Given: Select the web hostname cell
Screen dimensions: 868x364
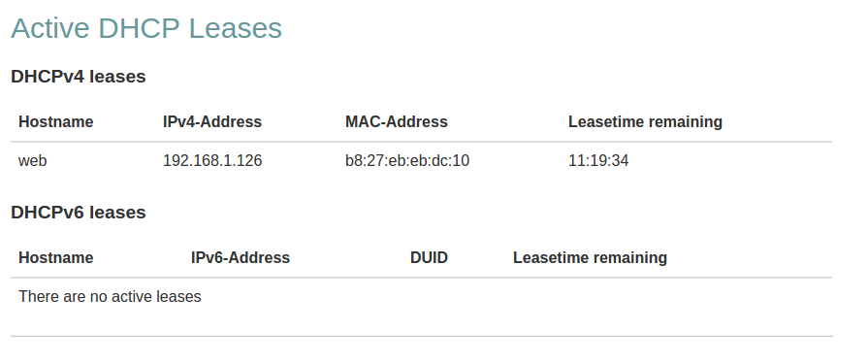Looking at the screenshot, I should tap(33, 161).
